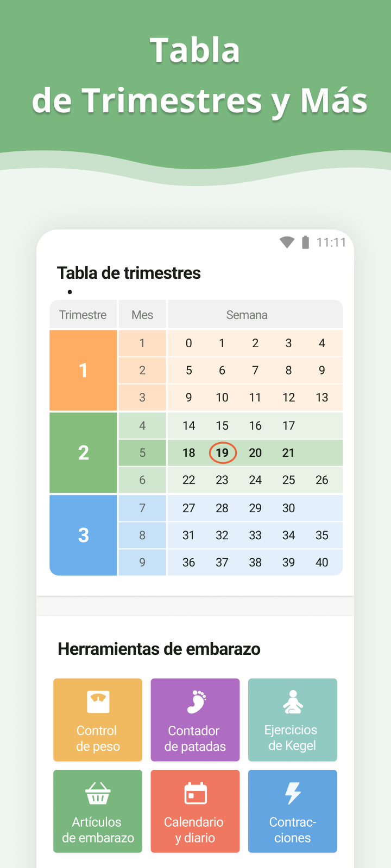This screenshot has height=868, width=391.
Task: Select the blue Trimestre 3 block
Action: (83, 535)
